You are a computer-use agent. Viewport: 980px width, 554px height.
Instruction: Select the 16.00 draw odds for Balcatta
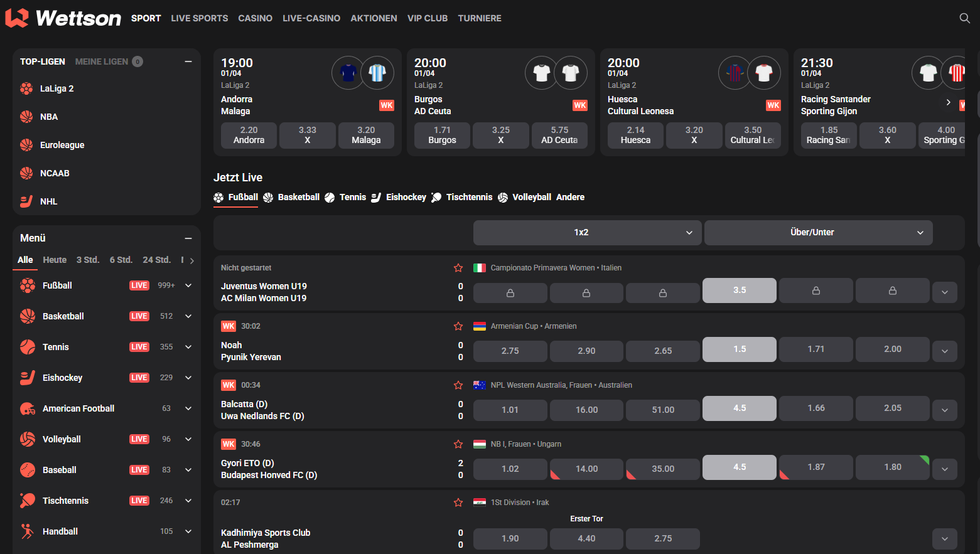tap(586, 410)
